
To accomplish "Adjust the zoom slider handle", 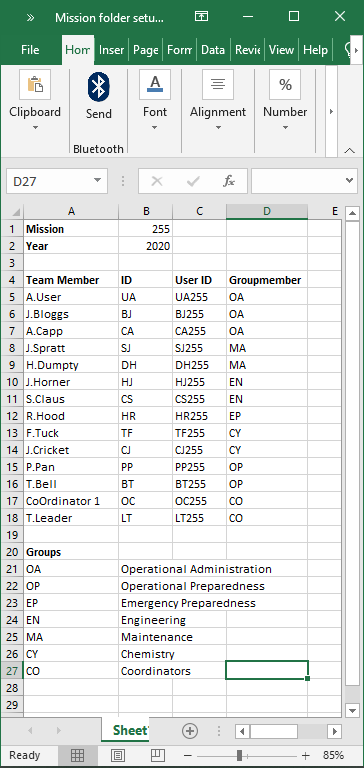I will point(240,755).
